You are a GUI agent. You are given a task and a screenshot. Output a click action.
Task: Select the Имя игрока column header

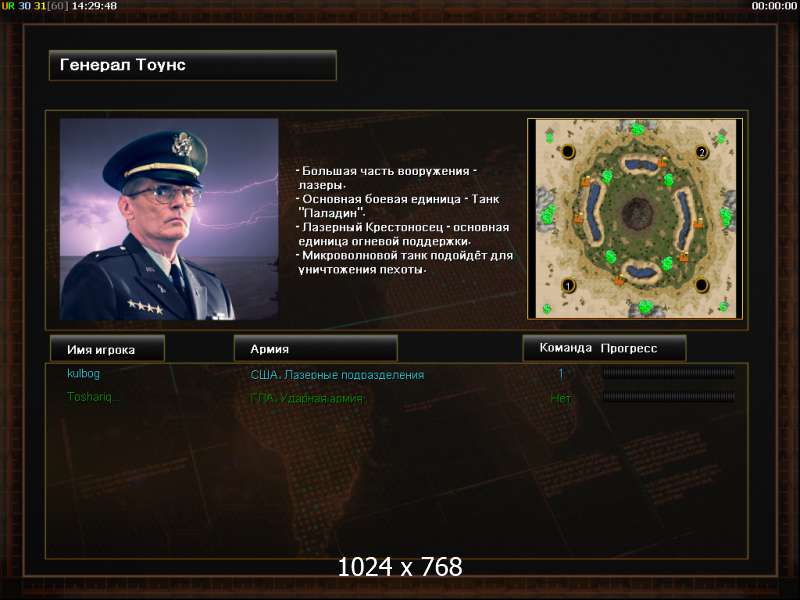click(107, 349)
